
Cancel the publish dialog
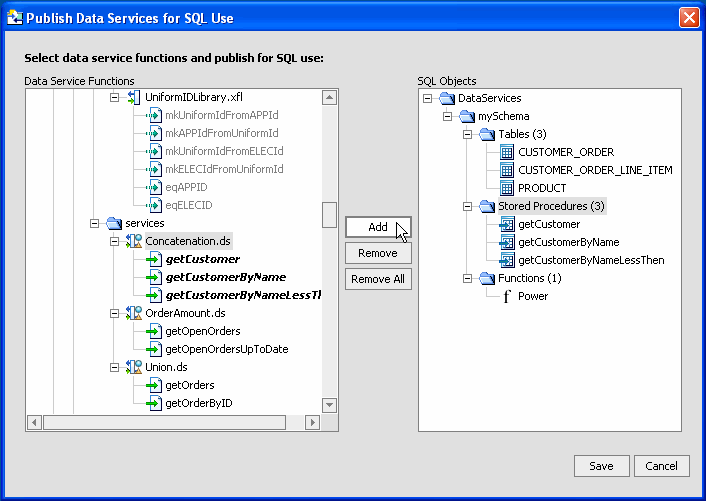click(x=661, y=466)
